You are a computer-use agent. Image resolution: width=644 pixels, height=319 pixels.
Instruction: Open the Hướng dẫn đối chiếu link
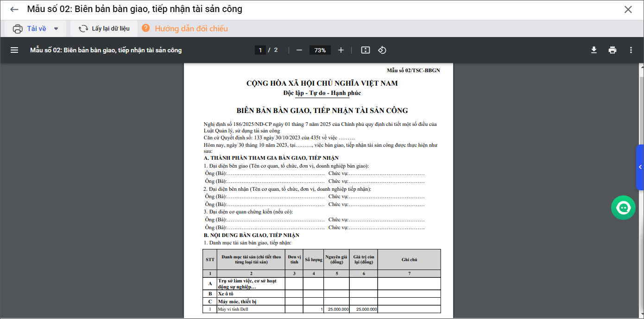191,29
